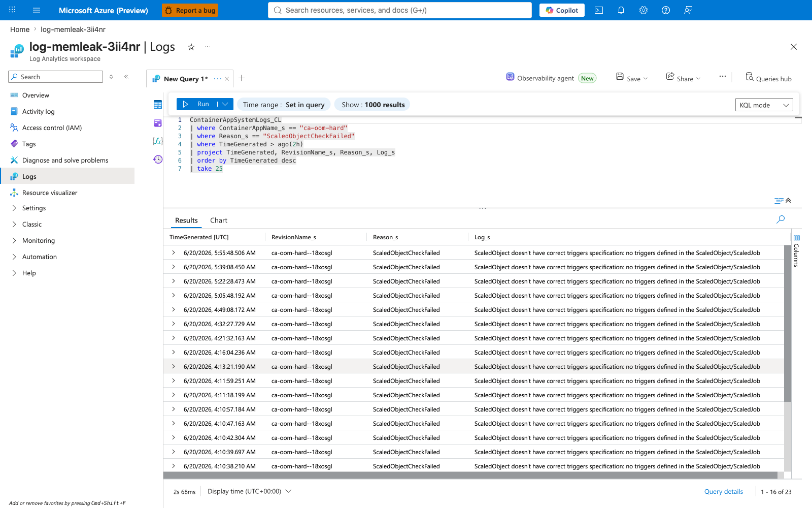Image resolution: width=812 pixels, height=508 pixels.
Task: Open the Columns side panel
Action: [x=796, y=251]
